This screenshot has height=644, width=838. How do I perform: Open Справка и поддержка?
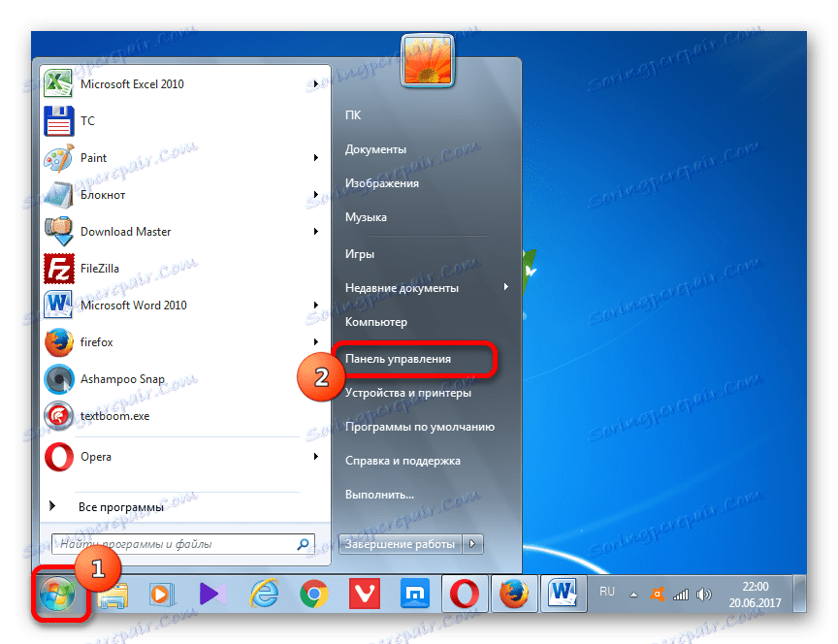pos(403,461)
